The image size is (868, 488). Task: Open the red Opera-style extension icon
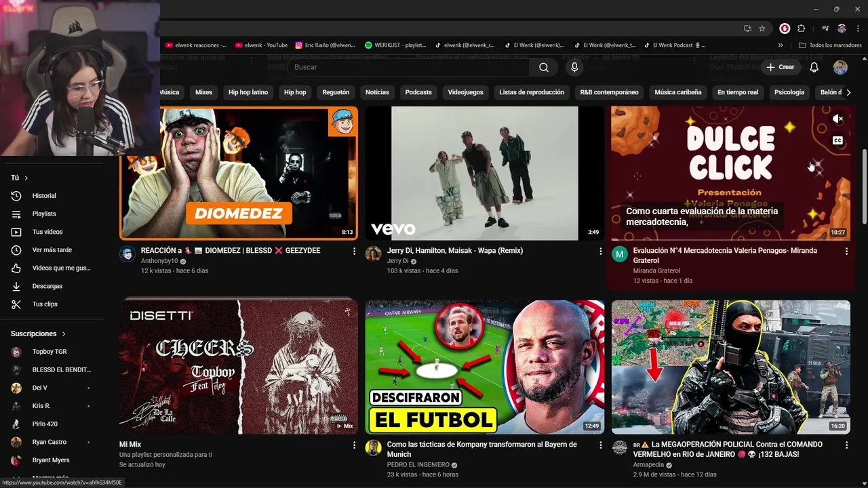(x=785, y=28)
